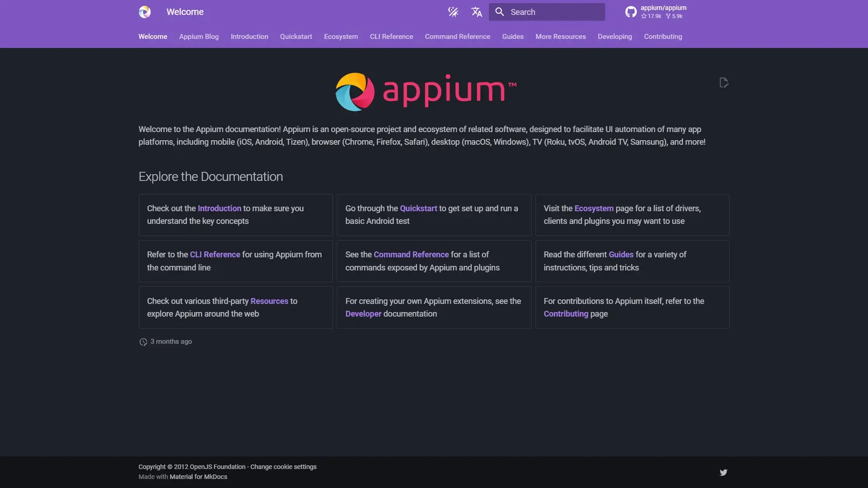This screenshot has width=868, height=488.
Task: Click Change cookie settings in footer
Action: pos(284,467)
